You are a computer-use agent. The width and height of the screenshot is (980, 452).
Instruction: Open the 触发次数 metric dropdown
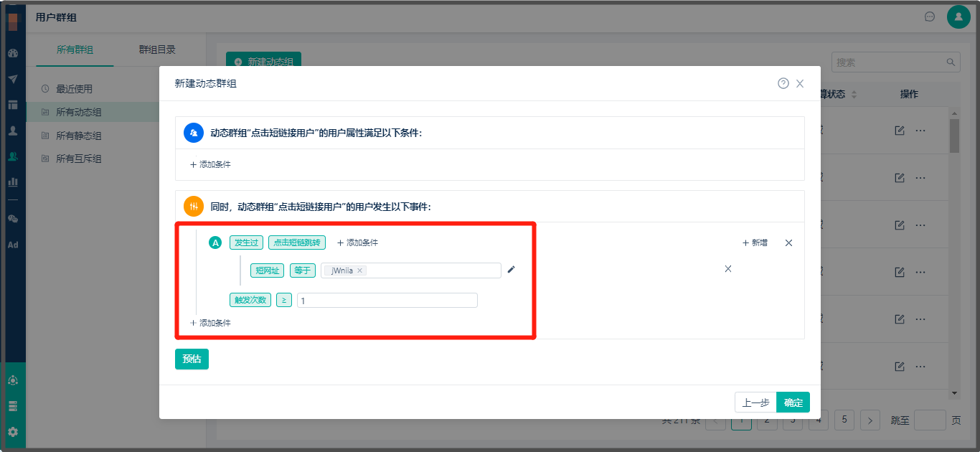(250, 300)
